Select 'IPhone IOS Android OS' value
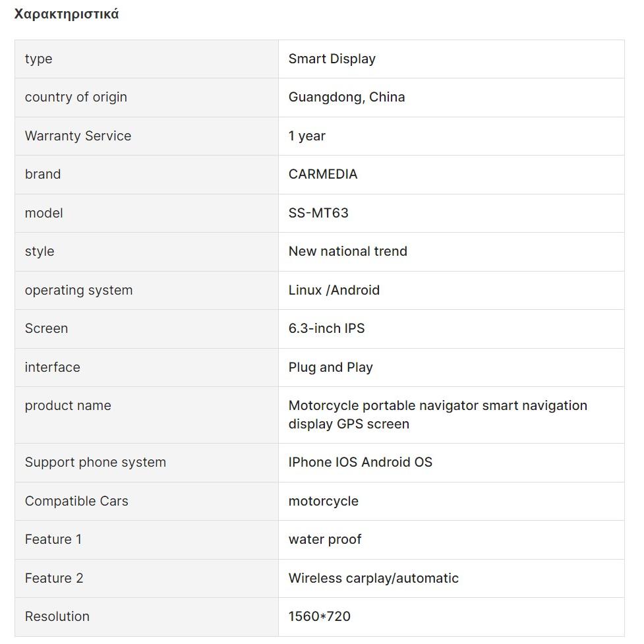Screen dimensions: 644x644 click(360, 462)
